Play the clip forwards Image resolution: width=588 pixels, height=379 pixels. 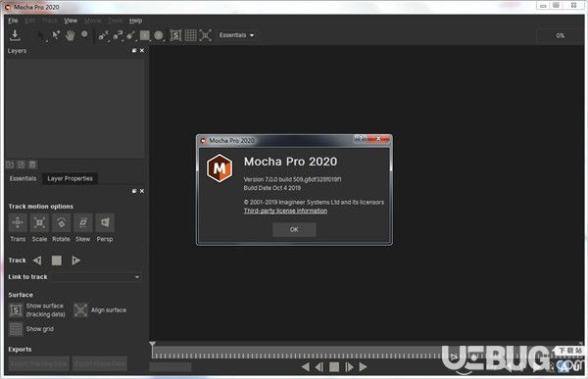coord(363,367)
